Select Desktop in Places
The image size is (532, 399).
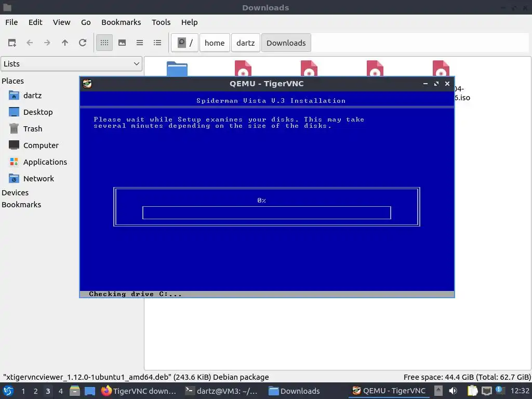[x=38, y=112]
